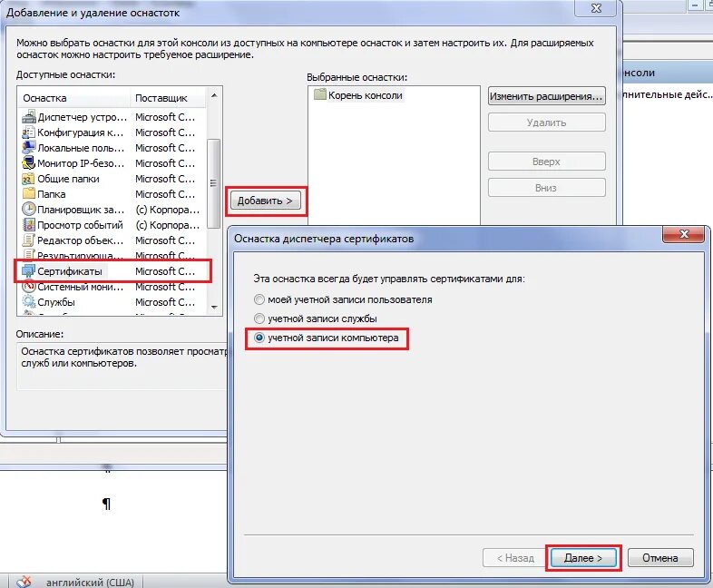Click английский (США) language in status bar
The image size is (713, 588).
[90, 582]
